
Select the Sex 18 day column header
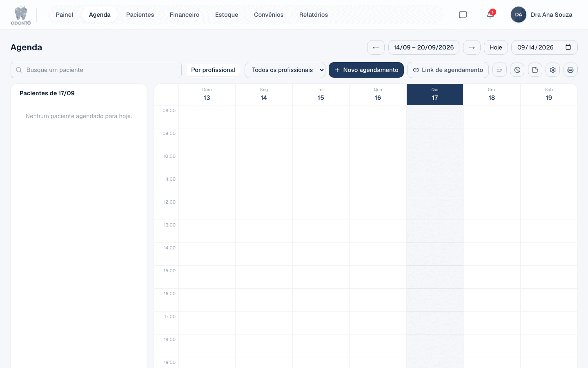[492, 94]
